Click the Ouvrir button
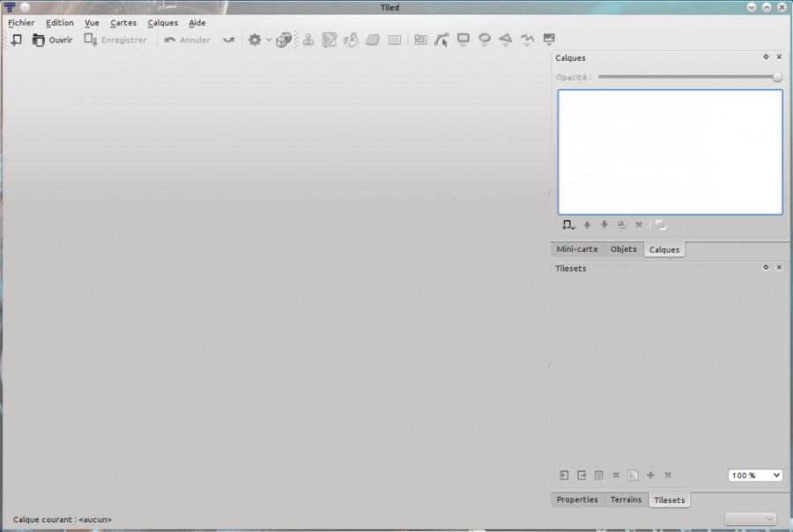 [x=53, y=40]
